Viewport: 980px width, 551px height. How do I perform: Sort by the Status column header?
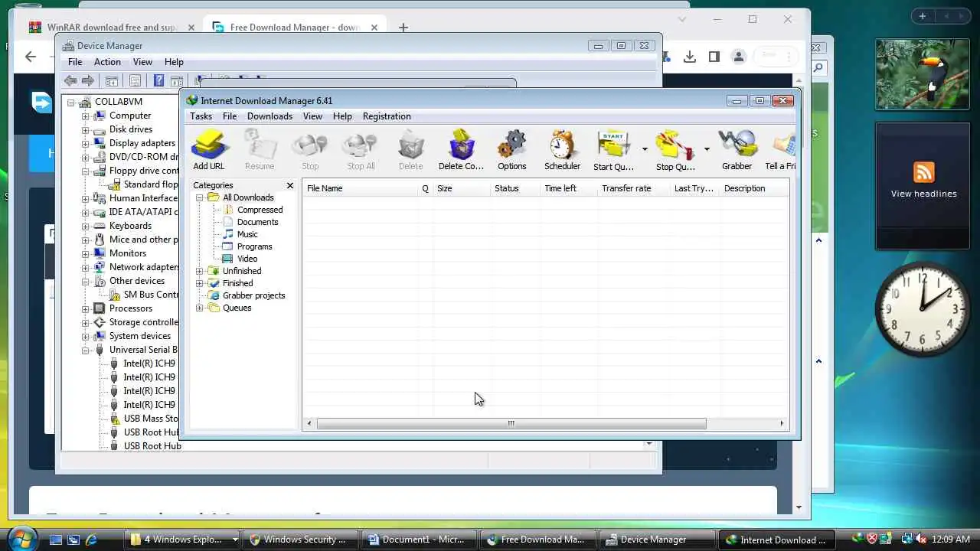tap(515, 188)
